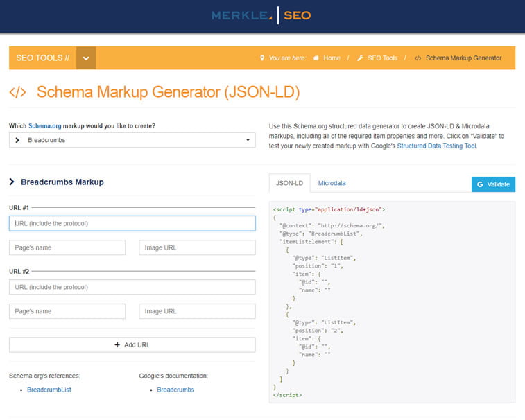525x420 pixels.
Task: Click the dropdown caret arrow of Breadcrumbs select
Action: pos(248,140)
